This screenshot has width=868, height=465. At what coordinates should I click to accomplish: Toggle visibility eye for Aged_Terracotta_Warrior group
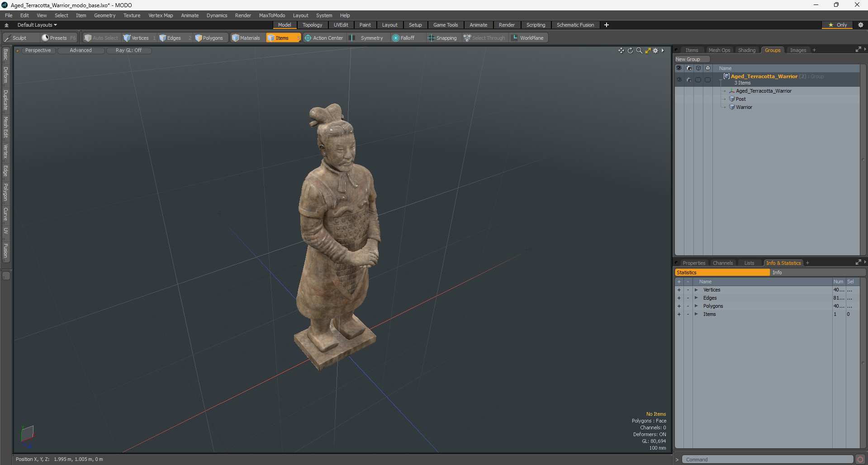click(x=679, y=80)
